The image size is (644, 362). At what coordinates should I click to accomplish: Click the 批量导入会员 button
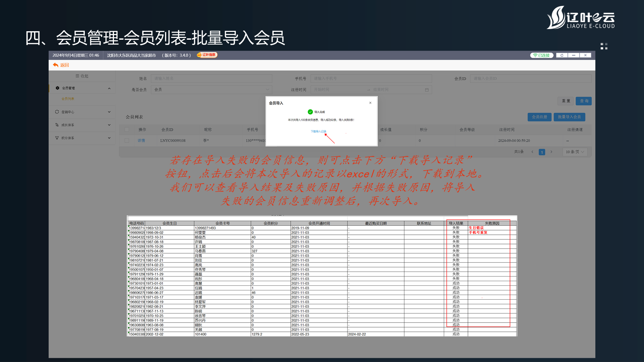[569, 117]
